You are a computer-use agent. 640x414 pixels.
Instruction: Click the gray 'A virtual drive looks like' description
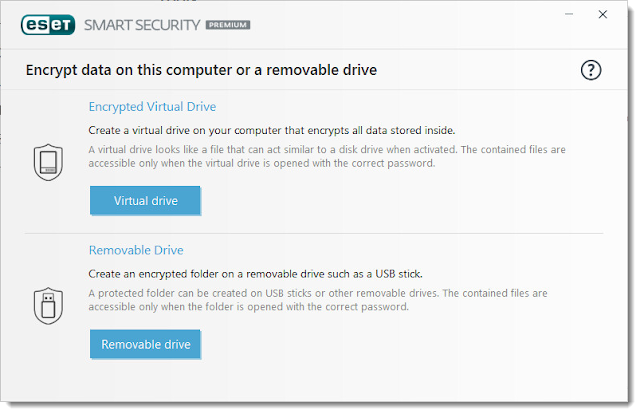pyautogui.click(x=327, y=156)
